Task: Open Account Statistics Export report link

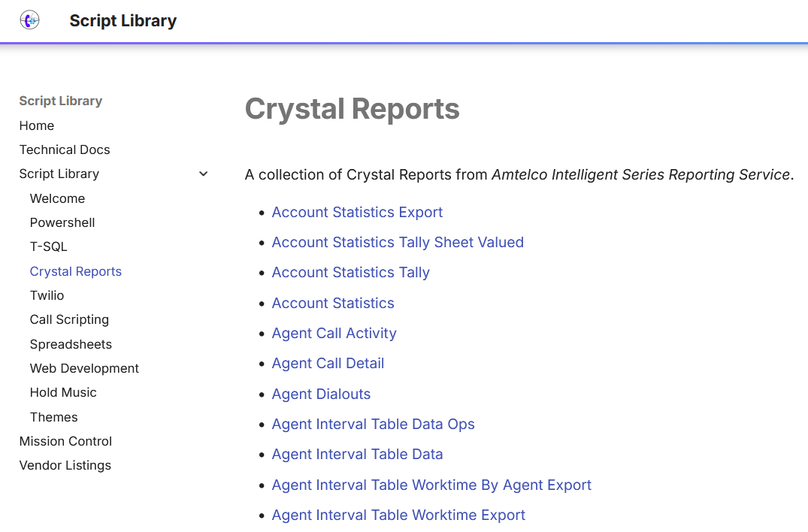Action: (x=357, y=212)
